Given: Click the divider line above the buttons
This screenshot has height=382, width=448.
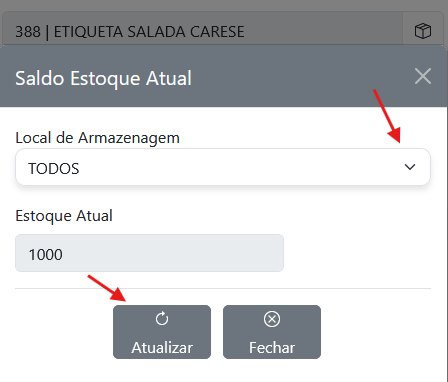Looking at the screenshot, I should [223, 288].
